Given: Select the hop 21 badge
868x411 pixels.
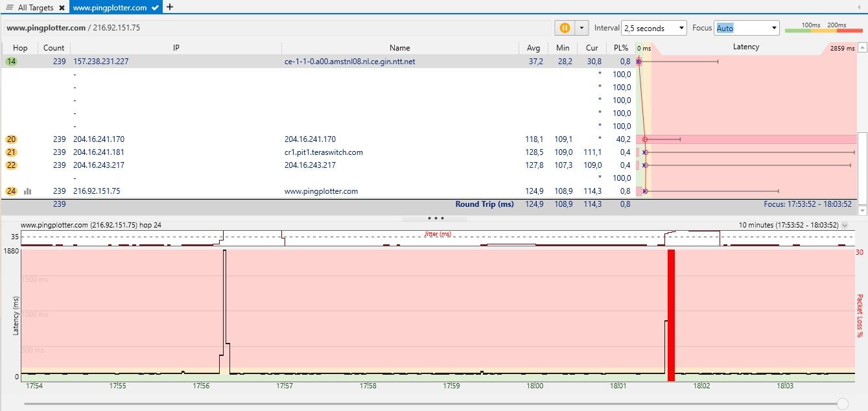Looking at the screenshot, I should (12, 152).
